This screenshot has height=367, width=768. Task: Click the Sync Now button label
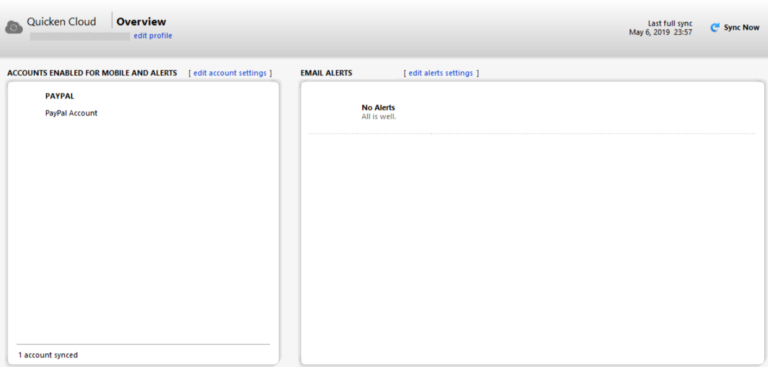742,27
